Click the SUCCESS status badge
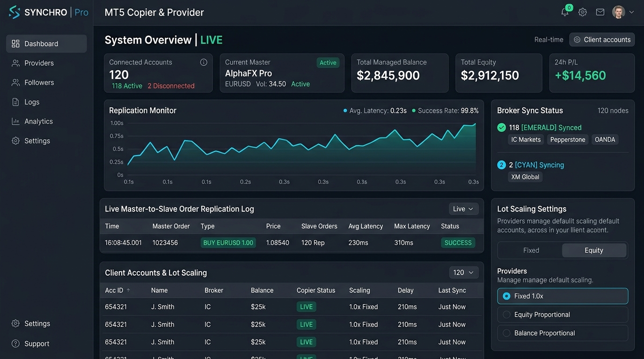Image resolution: width=644 pixels, height=359 pixels. 458,243
